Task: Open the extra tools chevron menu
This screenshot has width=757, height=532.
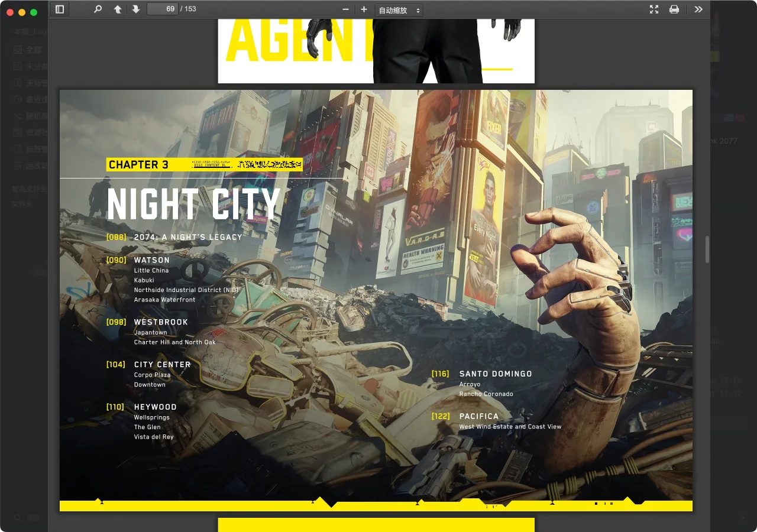Action: click(698, 9)
